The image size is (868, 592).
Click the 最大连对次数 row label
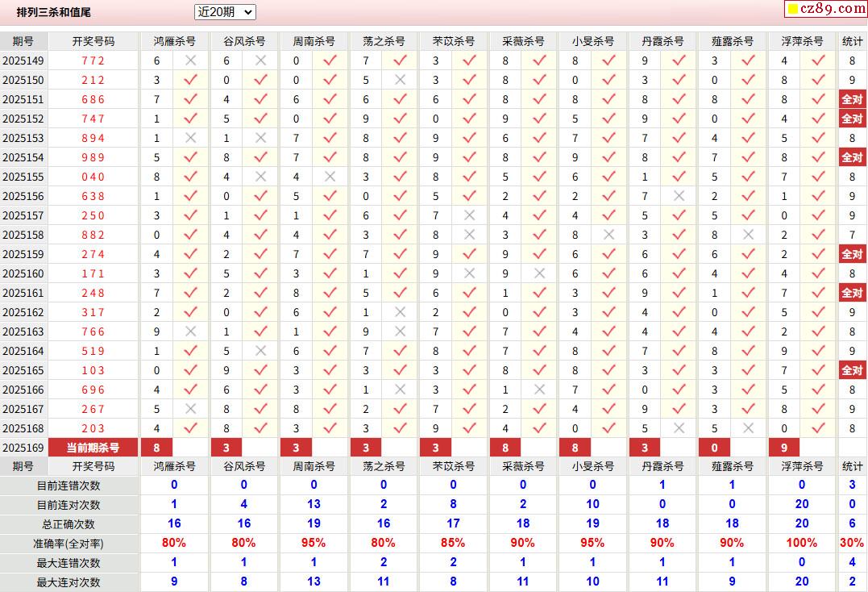click(x=69, y=582)
